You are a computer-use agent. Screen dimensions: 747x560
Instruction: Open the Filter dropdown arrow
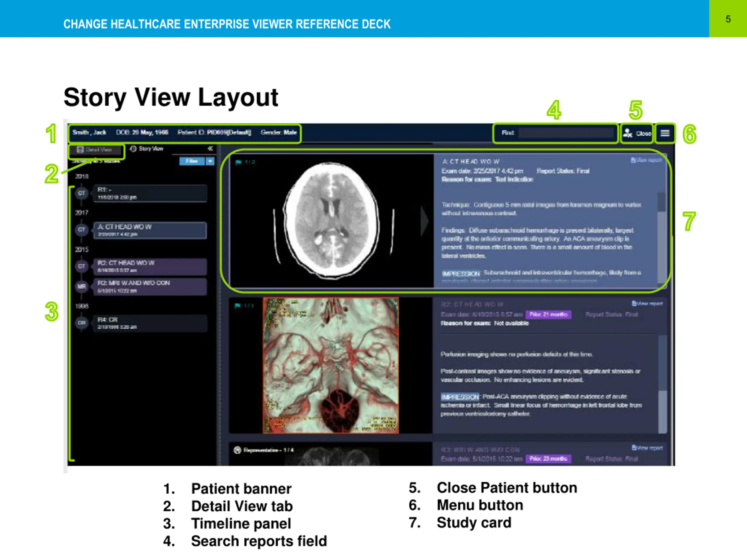[210, 161]
